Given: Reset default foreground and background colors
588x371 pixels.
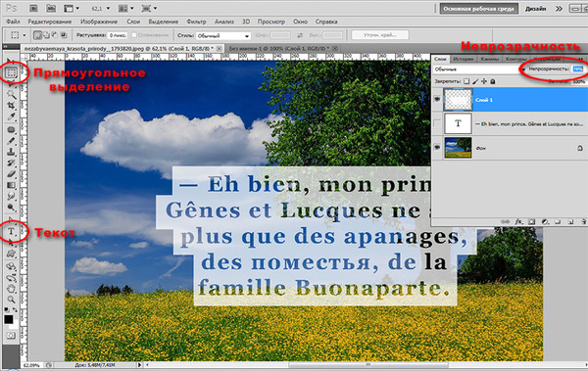Looking at the screenshot, I should pos(7,310).
